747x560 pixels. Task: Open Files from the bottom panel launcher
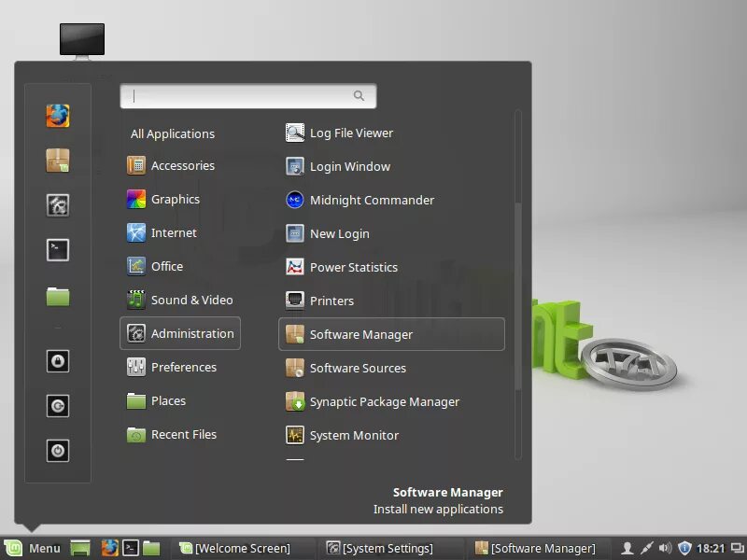coord(151,548)
